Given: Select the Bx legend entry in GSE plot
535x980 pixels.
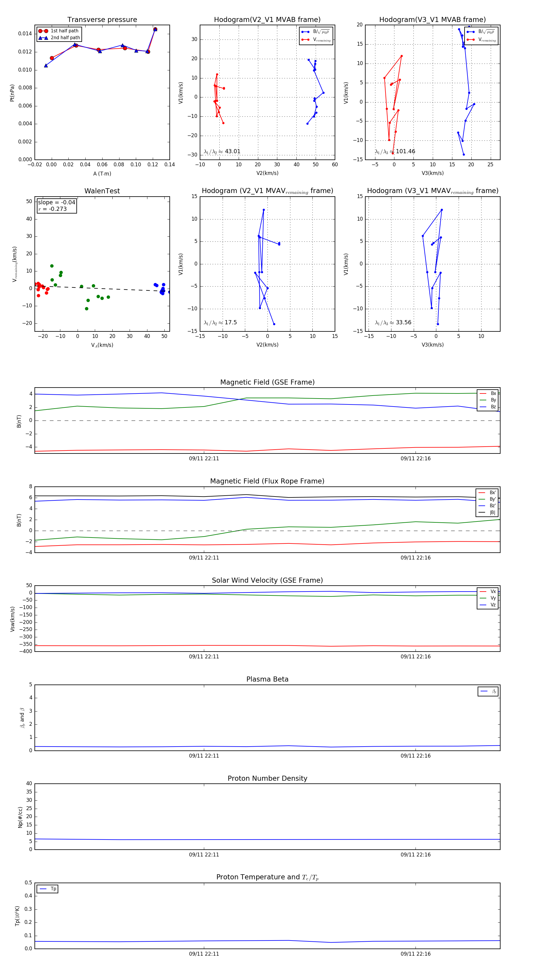Looking at the screenshot, I should (x=488, y=393).
